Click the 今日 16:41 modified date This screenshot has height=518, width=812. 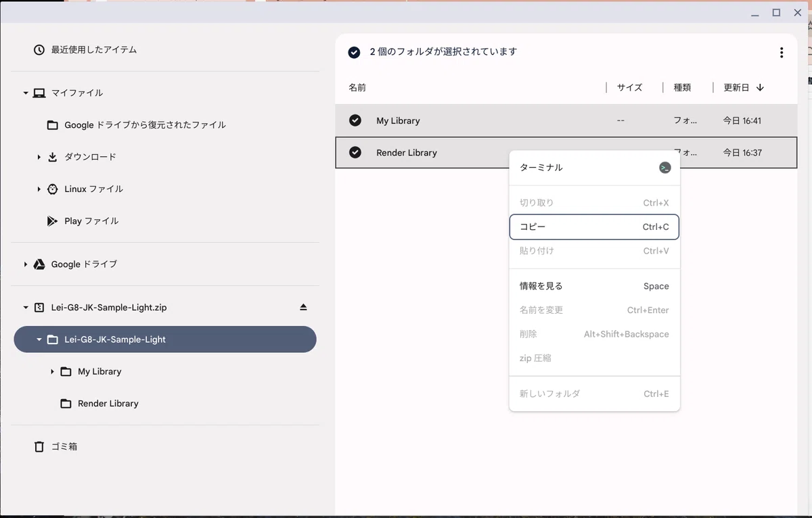742,121
